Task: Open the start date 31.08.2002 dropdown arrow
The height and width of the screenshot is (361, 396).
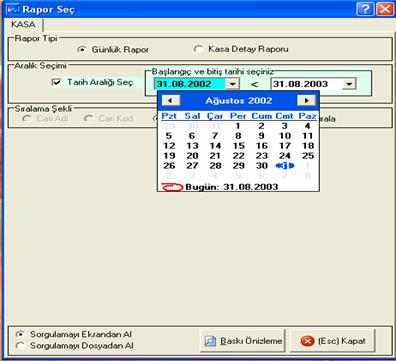Action: coord(233,84)
